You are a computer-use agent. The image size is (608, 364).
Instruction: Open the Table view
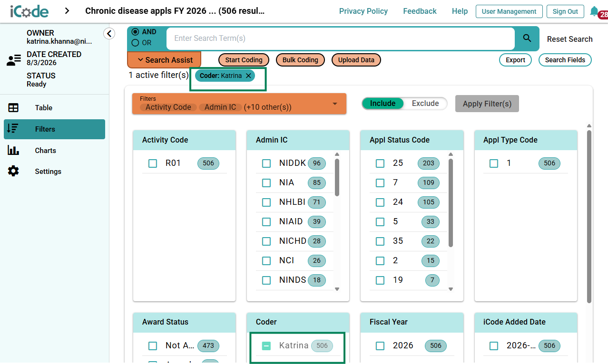[54, 108]
